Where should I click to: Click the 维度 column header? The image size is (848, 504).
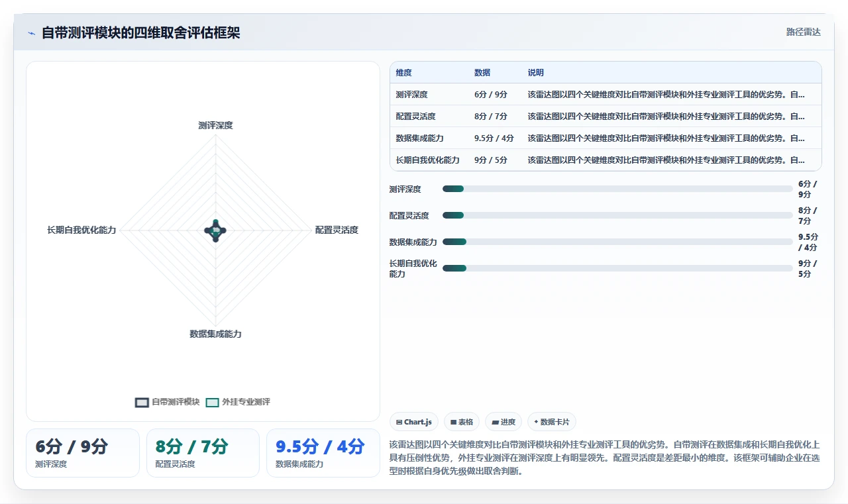pos(404,73)
